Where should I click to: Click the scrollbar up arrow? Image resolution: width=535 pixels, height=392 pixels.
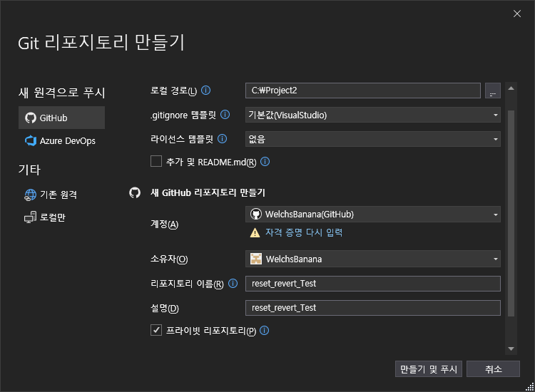pos(511,88)
